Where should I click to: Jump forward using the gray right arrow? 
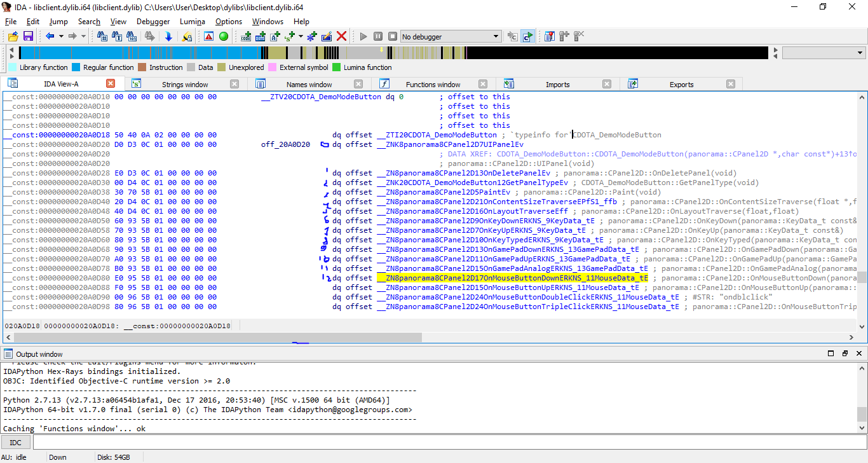point(72,36)
